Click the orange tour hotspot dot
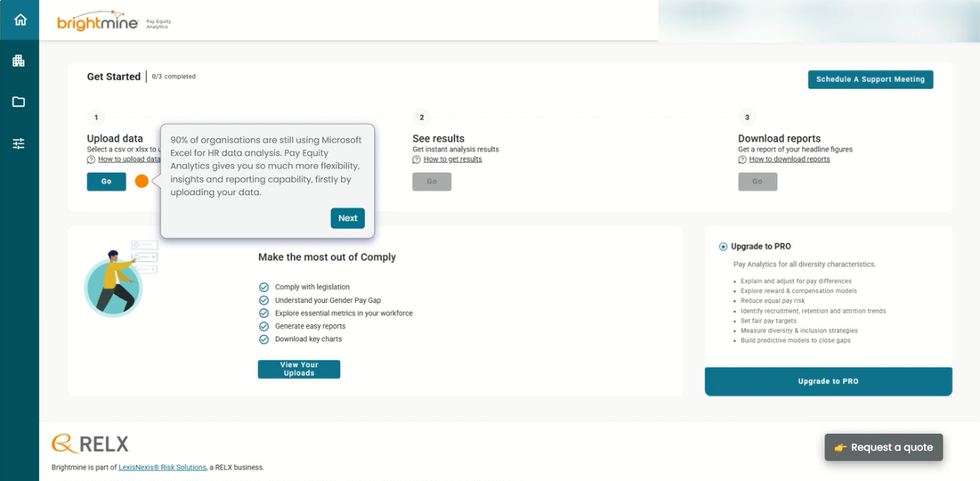This screenshot has width=980, height=481. click(142, 182)
